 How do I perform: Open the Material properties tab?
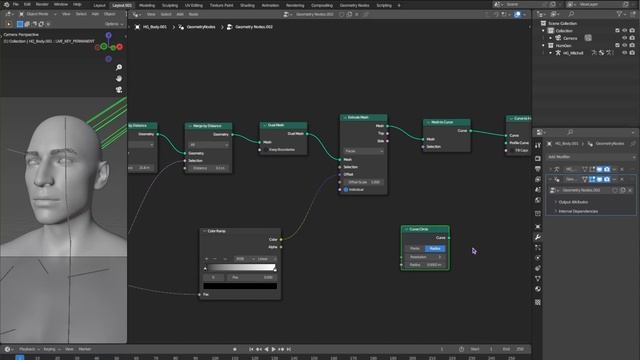tap(538, 289)
